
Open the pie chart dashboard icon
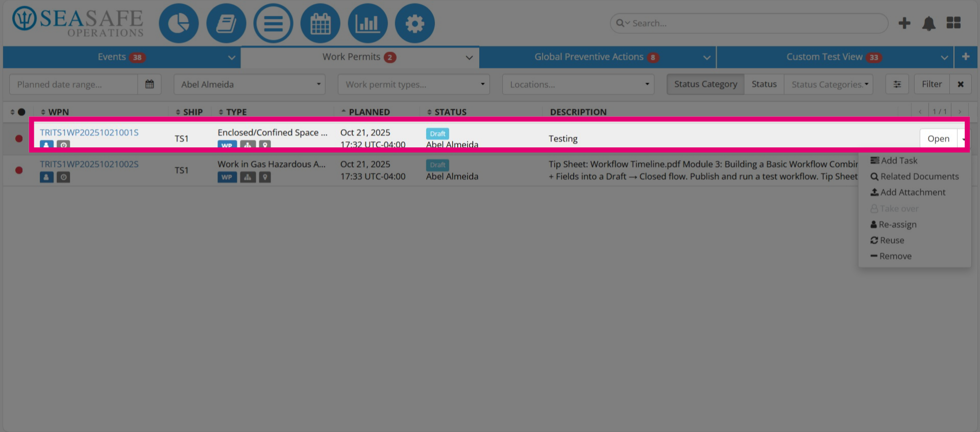point(179,23)
